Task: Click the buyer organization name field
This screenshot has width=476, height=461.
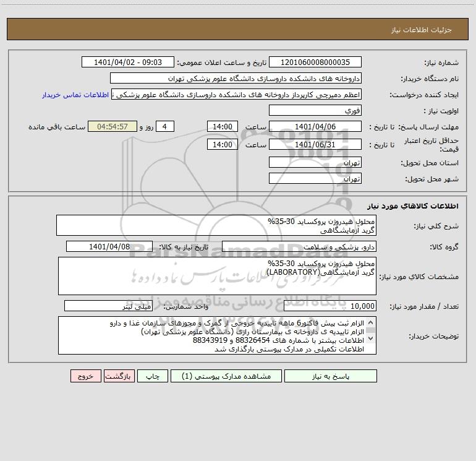Action: coord(236,79)
